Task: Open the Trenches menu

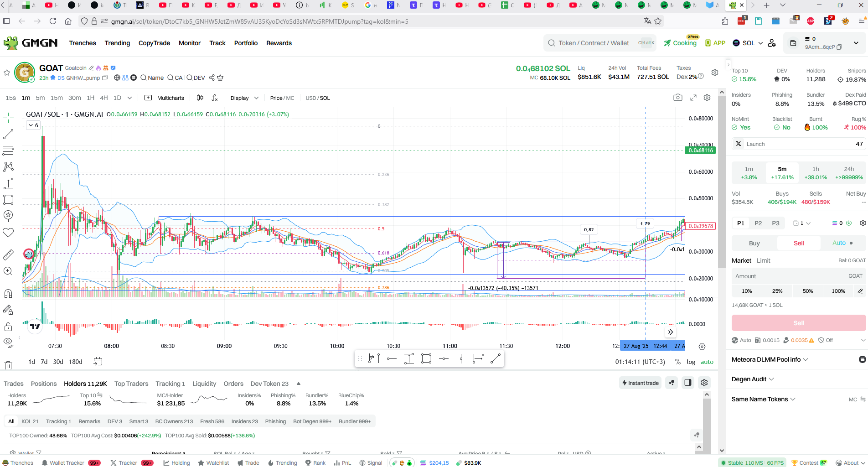Action: pos(83,43)
